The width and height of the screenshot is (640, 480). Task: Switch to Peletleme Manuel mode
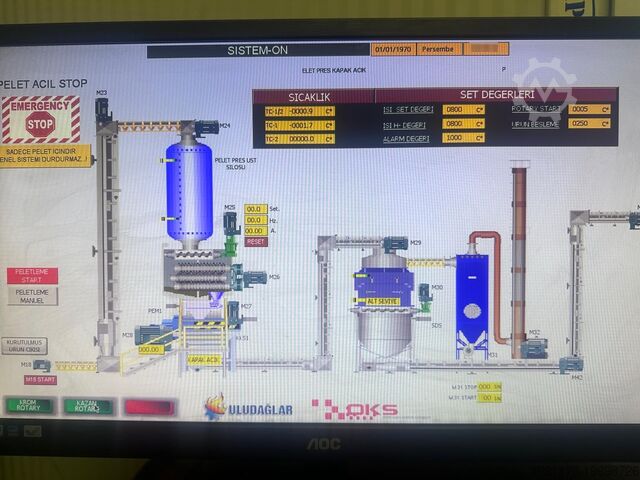click(32, 296)
